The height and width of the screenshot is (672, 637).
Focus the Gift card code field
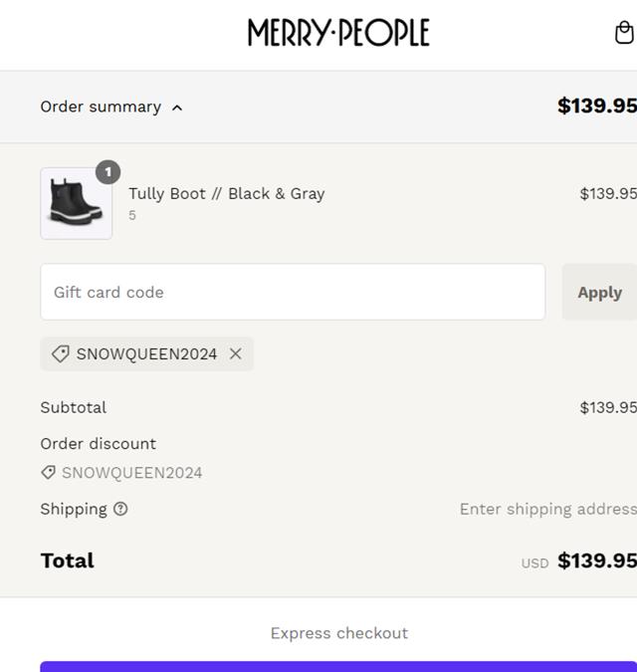point(293,292)
